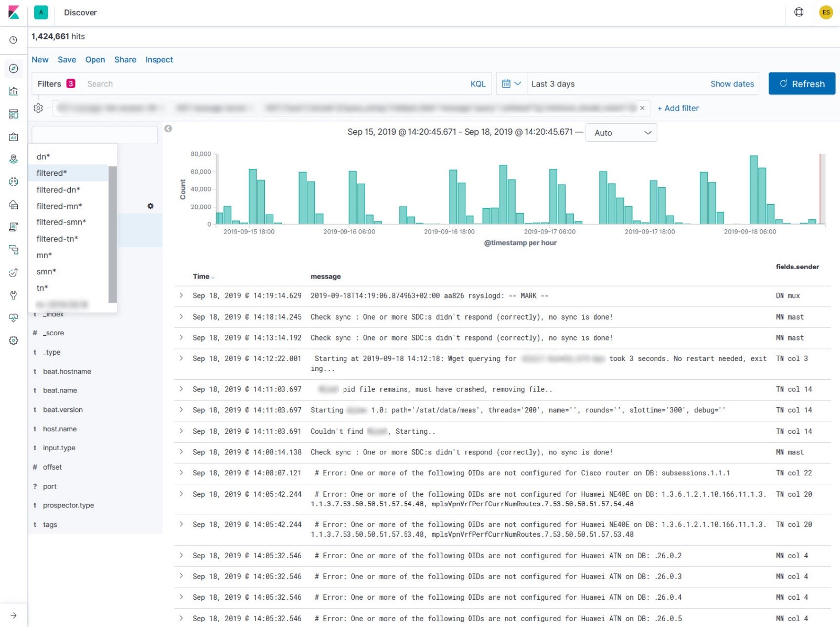Screen dimensions: 840x627
Task: Remove the last filter pill
Action: 642,108
